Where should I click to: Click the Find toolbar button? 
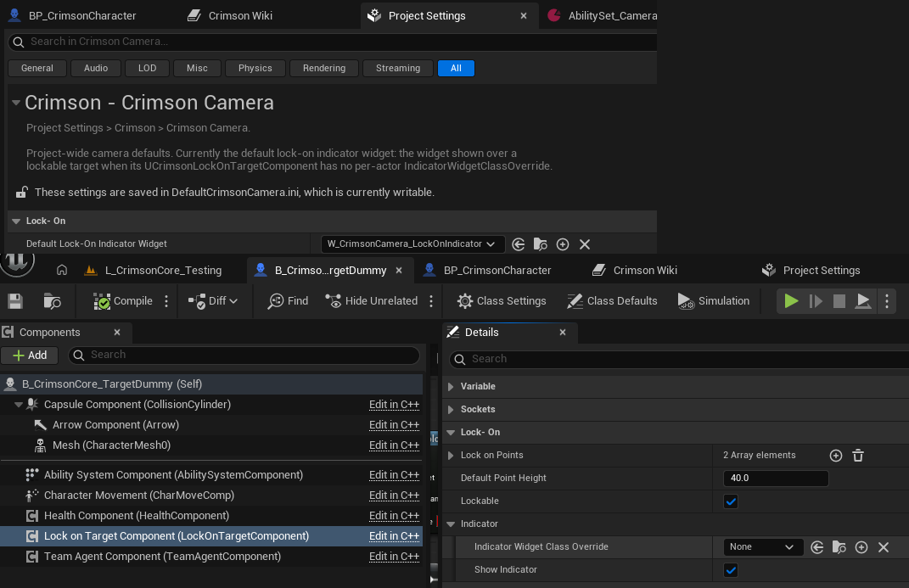pos(288,301)
